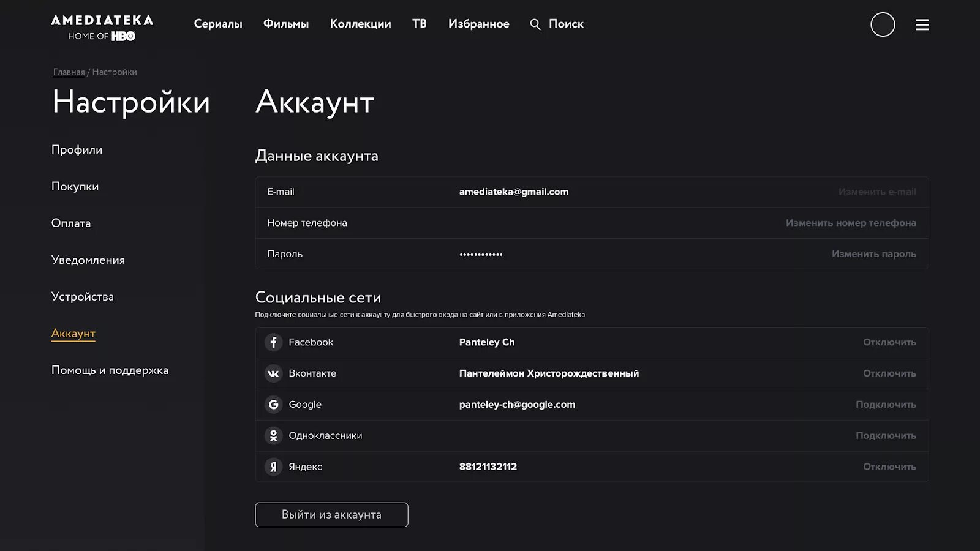Disconnect Facebook via Отключить
Image resolution: width=980 pixels, height=551 pixels.
click(889, 342)
